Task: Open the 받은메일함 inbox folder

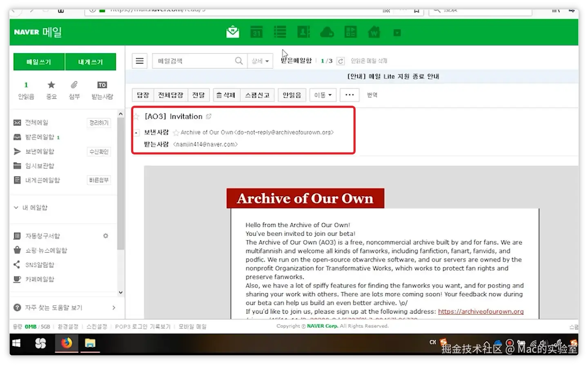Action: (x=40, y=137)
